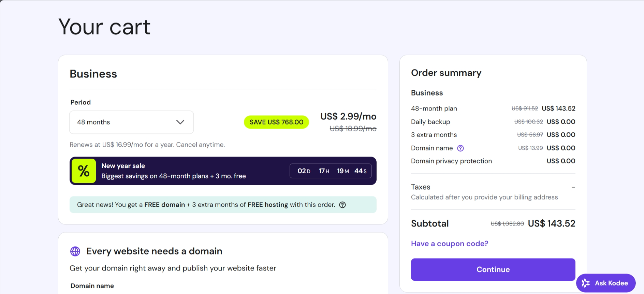Click the New year sale countdown timer
Image resolution: width=644 pixels, height=294 pixels.
click(x=331, y=171)
